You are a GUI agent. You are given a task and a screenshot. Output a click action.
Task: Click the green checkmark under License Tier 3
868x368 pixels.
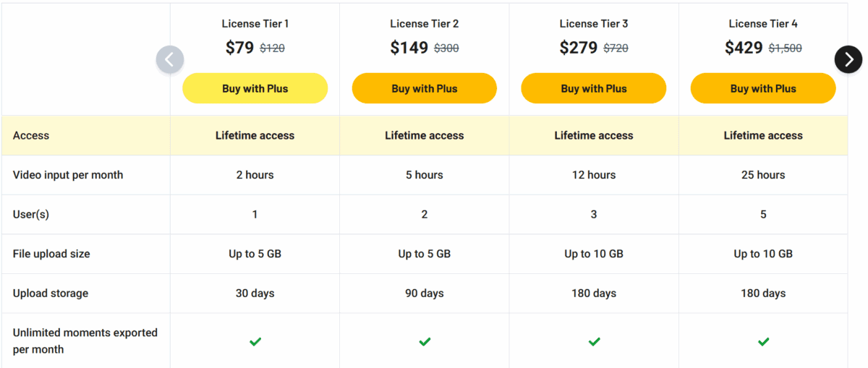[594, 341]
